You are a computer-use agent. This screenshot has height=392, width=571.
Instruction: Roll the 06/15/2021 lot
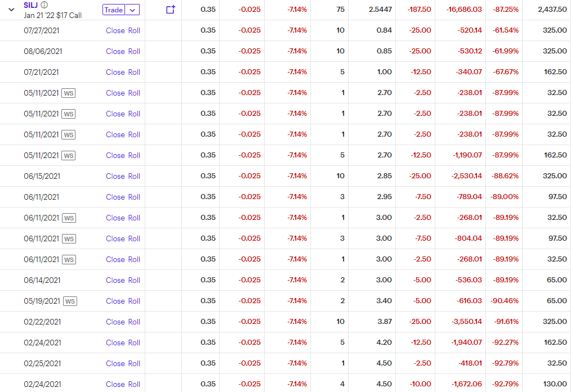pos(134,176)
